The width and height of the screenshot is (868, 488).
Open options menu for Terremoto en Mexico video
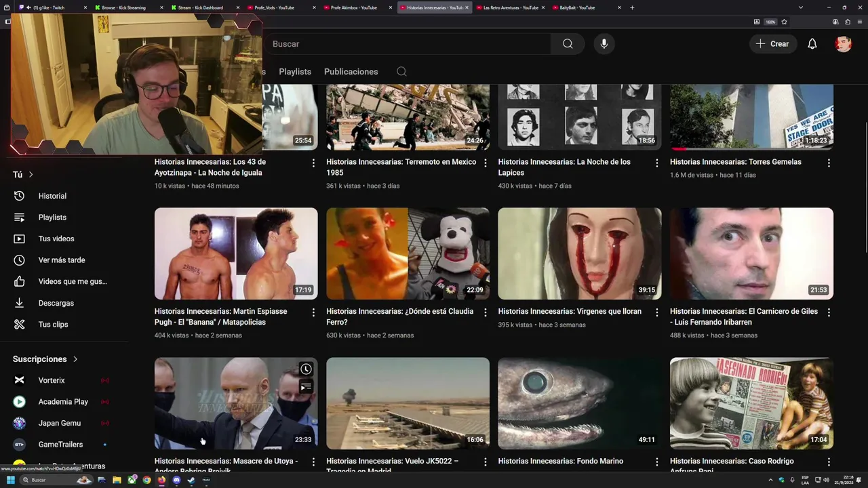click(485, 163)
